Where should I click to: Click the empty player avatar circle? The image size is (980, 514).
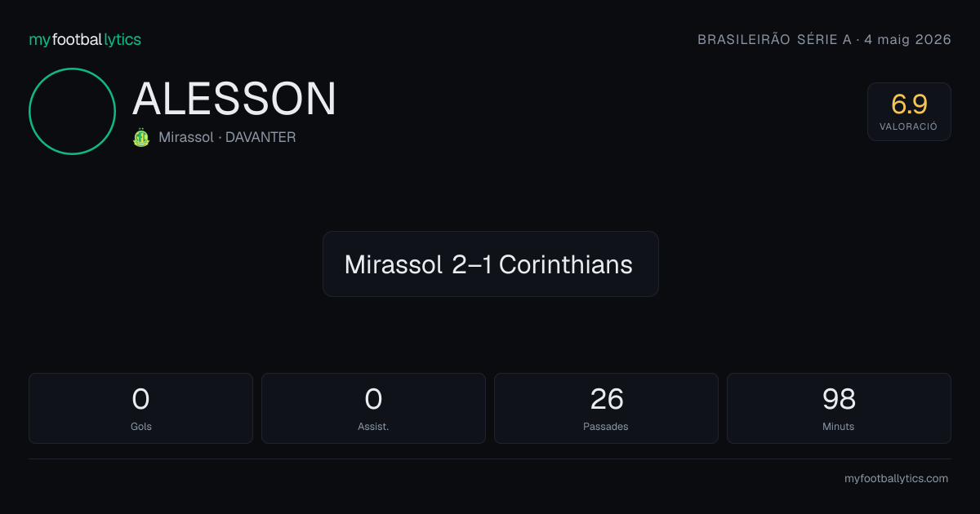coord(72,111)
